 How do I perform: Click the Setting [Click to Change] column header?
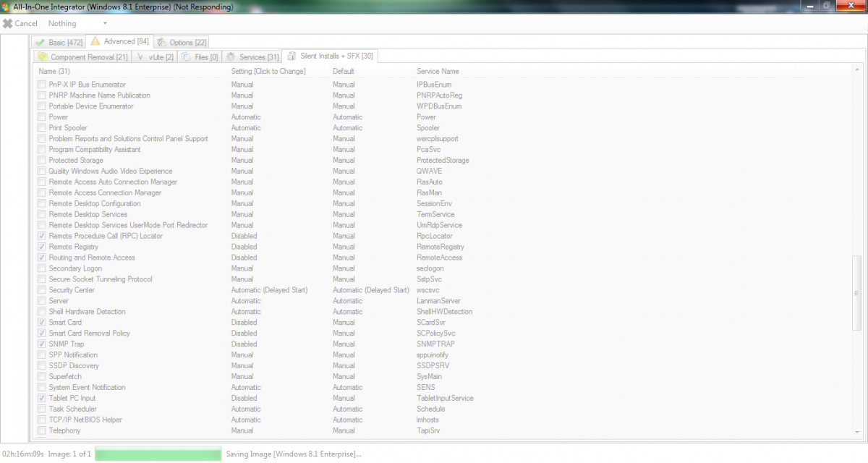(x=268, y=71)
